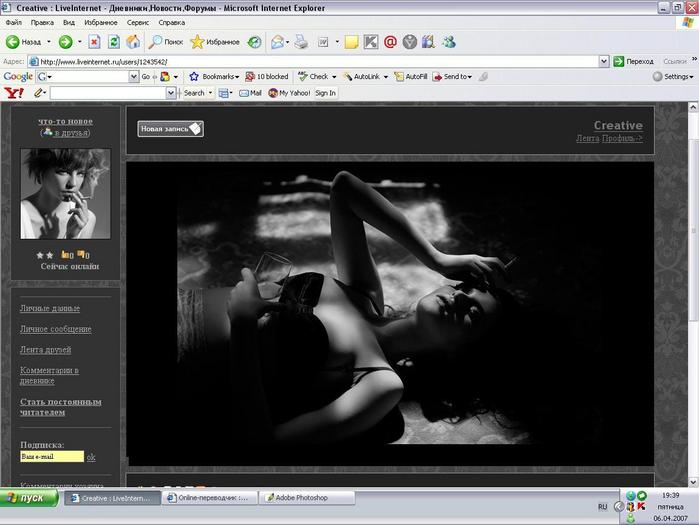The height and width of the screenshot is (525, 699).
Task: Open the Лента друзей sidebar link
Action: (45, 350)
